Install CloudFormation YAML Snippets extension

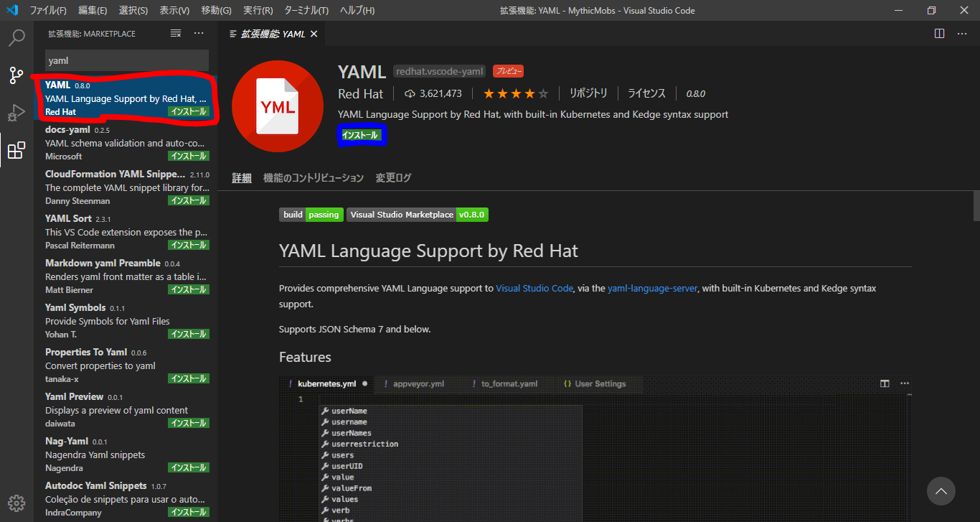tap(189, 201)
